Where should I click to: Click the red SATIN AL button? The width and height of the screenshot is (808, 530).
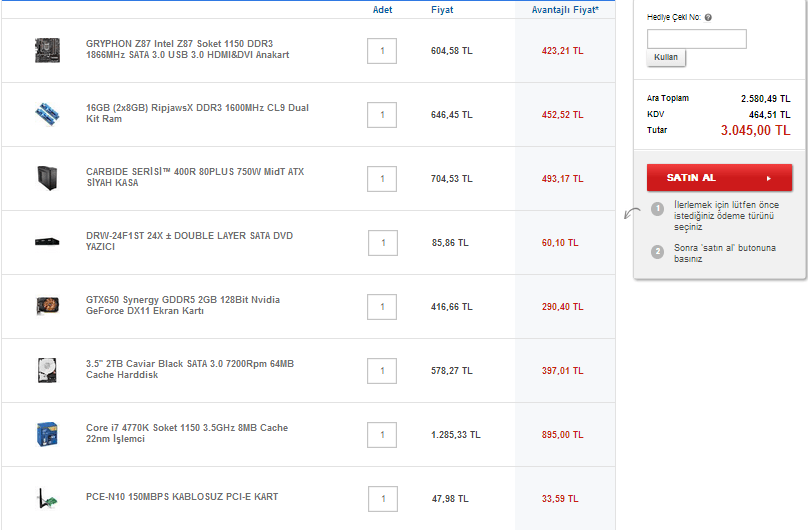(719, 178)
